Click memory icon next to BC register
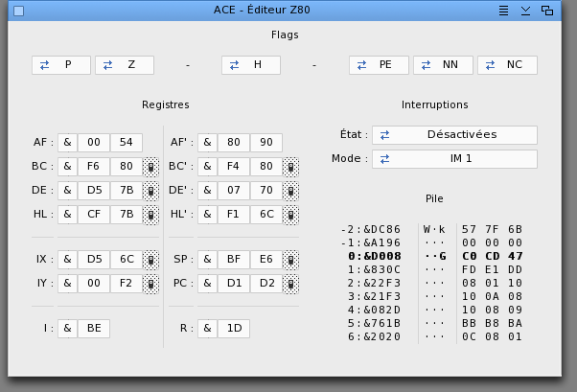Image resolution: width=577 pixels, height=392 pixels. coord(150,167)
